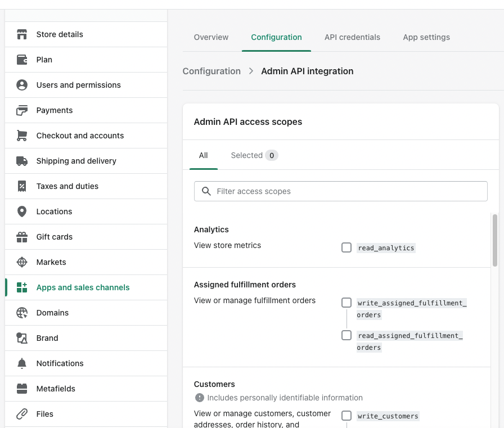This screenshot has height=428, width=504.
Task: Switch to the API credentials tab
Action: (352, 37)
